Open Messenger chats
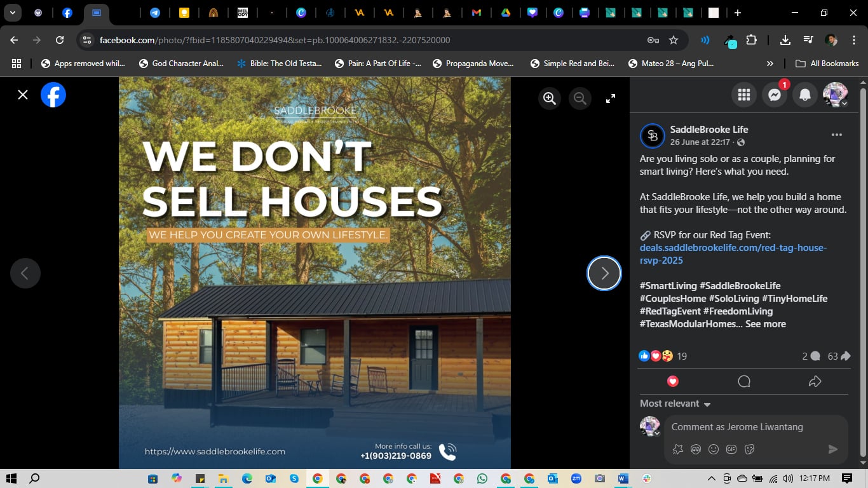 (775, 95)
